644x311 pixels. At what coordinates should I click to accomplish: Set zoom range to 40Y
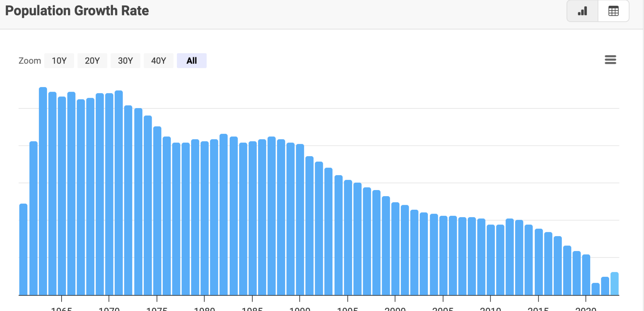click(159, 61)
